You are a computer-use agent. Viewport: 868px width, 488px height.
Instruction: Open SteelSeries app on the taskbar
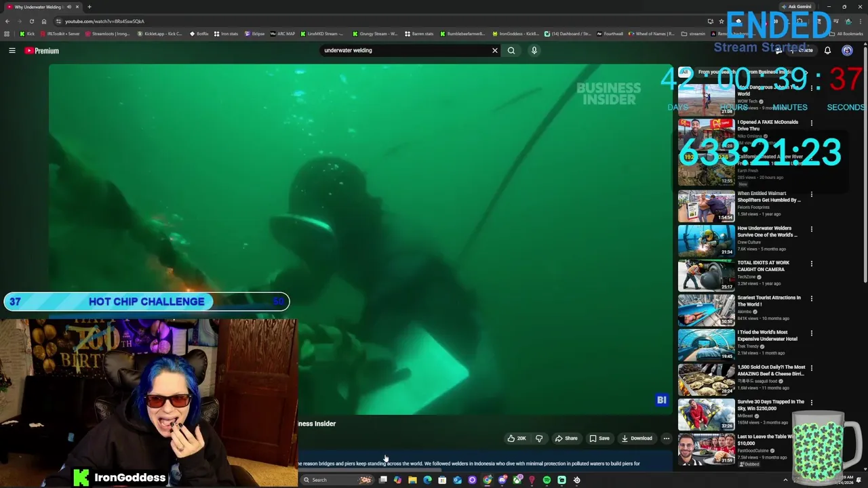click(x=576, y=480)
